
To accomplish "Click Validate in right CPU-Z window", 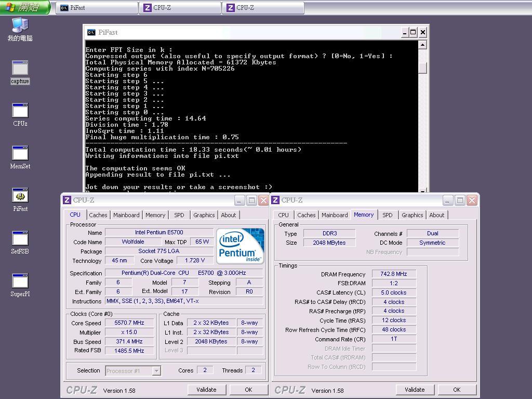I will (x=415, y=390).
